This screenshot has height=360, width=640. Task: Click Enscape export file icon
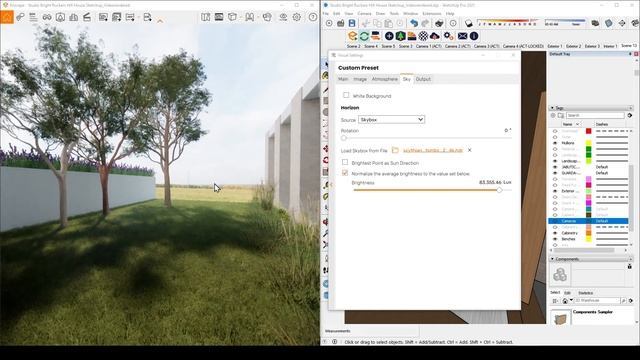[x=147, y=17]
